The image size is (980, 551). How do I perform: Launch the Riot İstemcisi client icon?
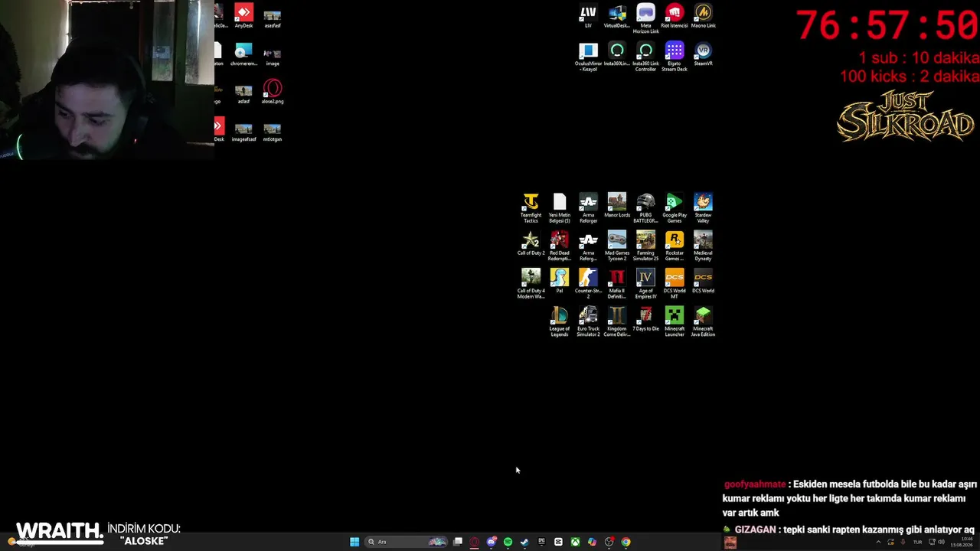675,16
